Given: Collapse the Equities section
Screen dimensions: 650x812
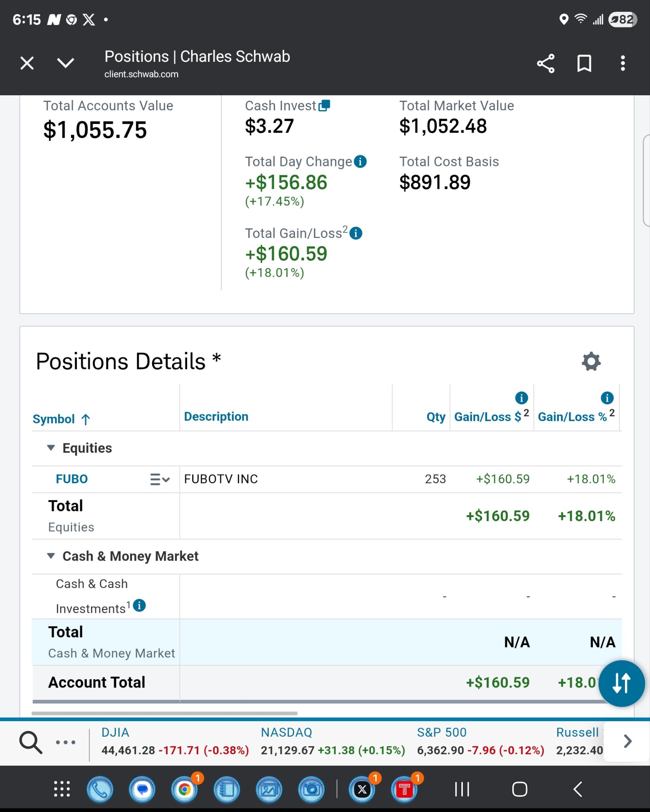Looking at the screenshot, I should coord(51,448).
